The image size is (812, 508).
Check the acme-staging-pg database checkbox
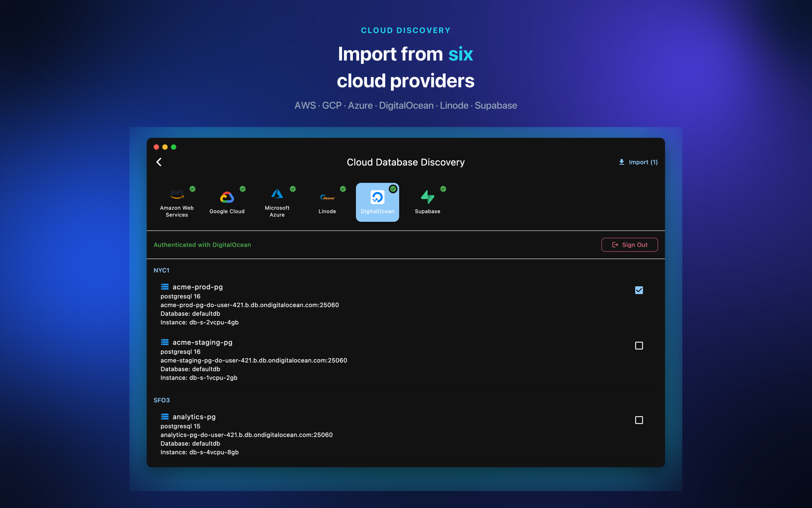(639, 345)
